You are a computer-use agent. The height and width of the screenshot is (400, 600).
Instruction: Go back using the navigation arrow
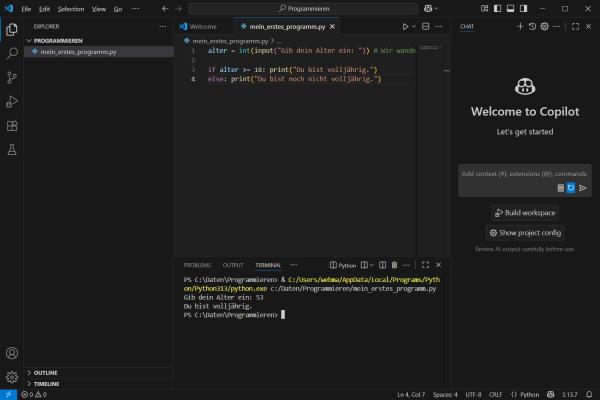click(x=165, y=8)
